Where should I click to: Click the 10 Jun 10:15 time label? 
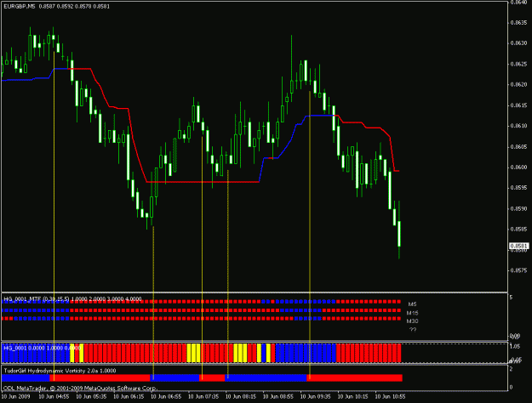pos(352,396)
